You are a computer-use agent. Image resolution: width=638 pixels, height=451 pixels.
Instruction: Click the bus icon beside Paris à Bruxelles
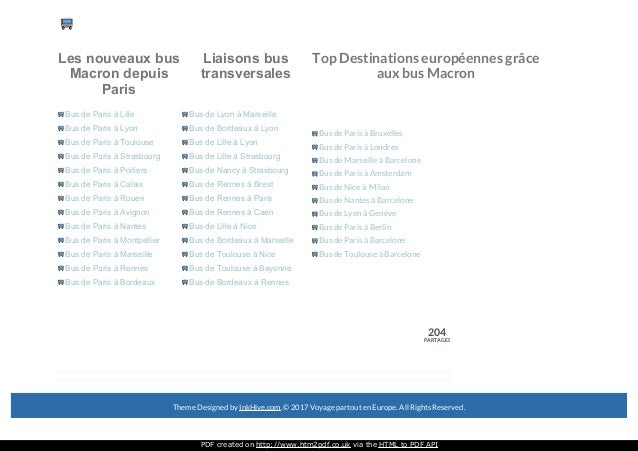pyautogui.click(x=315, y=134)
